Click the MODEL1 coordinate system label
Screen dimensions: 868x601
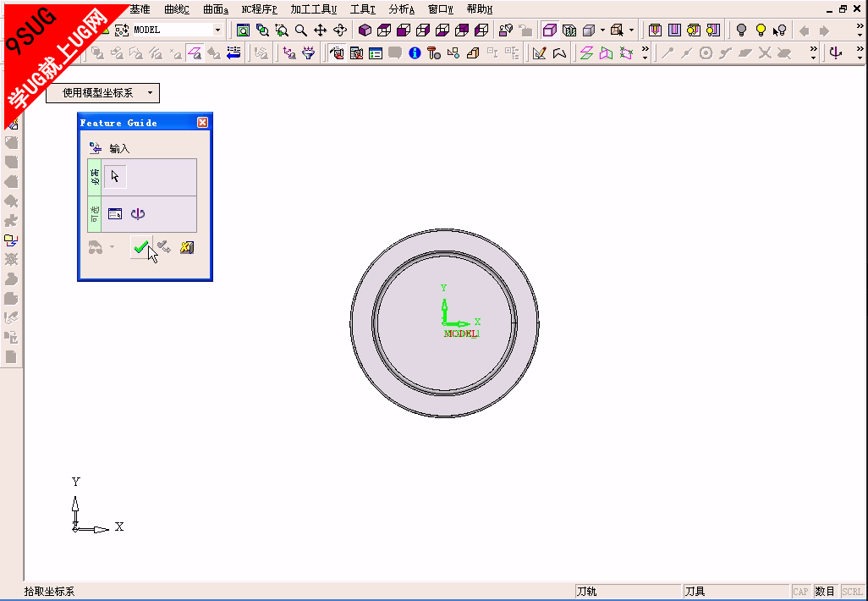pyautogui.click(x=462, y=334)
